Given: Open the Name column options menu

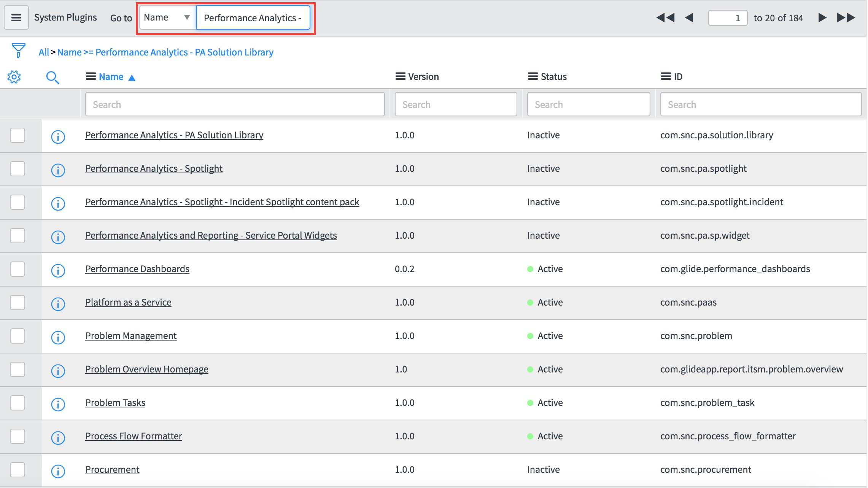Looking at the screenshot, I should 91,76.
